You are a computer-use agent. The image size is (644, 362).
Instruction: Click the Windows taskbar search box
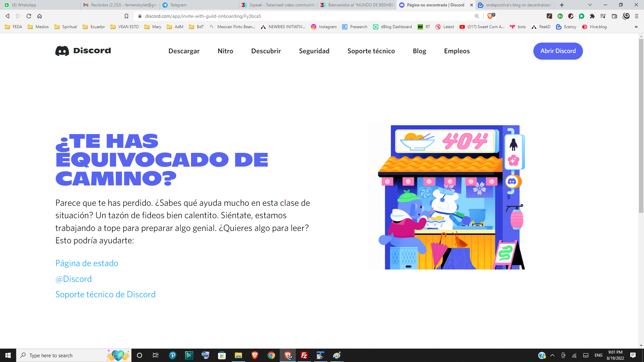tap(74, 355)
